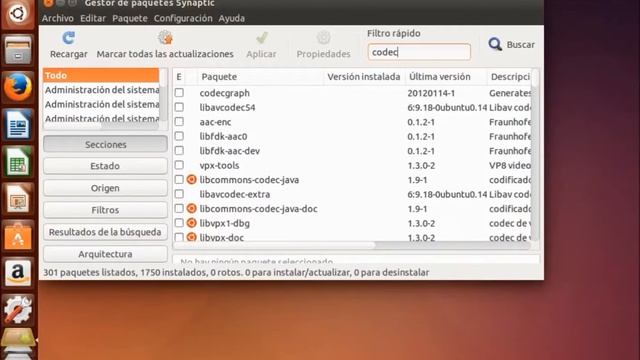Open LibreOffice Calc from the dock

tap(18, 162)
